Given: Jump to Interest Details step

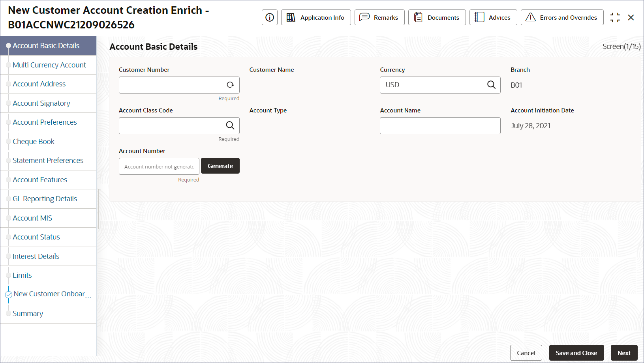Looking at the screenshot, I should (36, 256).
